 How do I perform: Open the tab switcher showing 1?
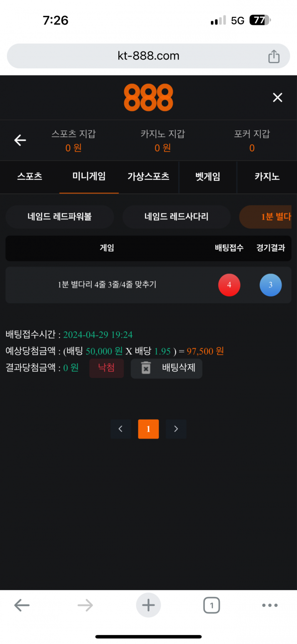point(211,605)
